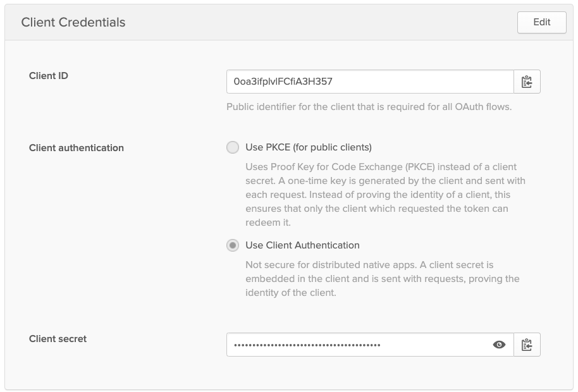The width and height of the screenshot is (578, 392).
Task: Click the "Client authentication" section label
Action: coord(77,148)
